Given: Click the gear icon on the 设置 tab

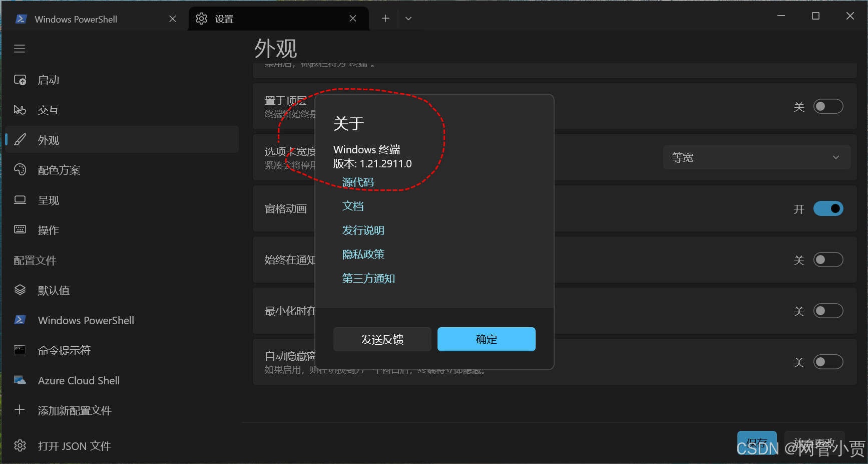Looking at the screenshot, I should tap(201, 19).
